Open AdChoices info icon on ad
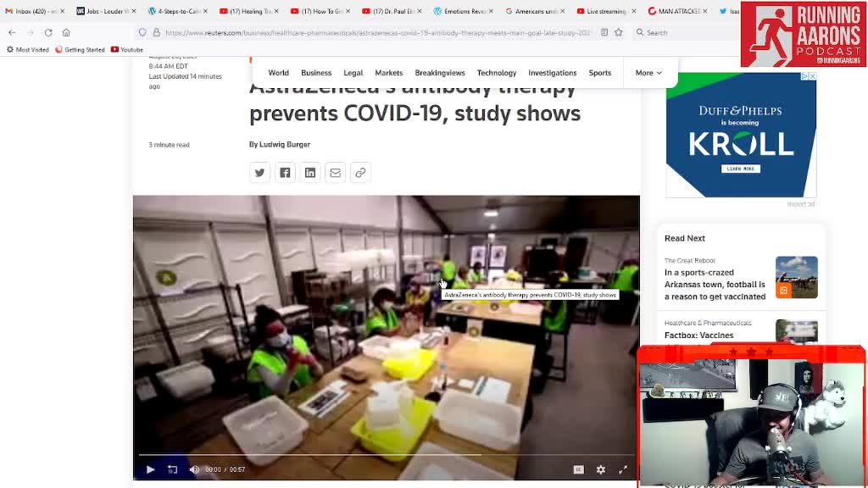This screenshot has height=488, width=868. (805, 76)
